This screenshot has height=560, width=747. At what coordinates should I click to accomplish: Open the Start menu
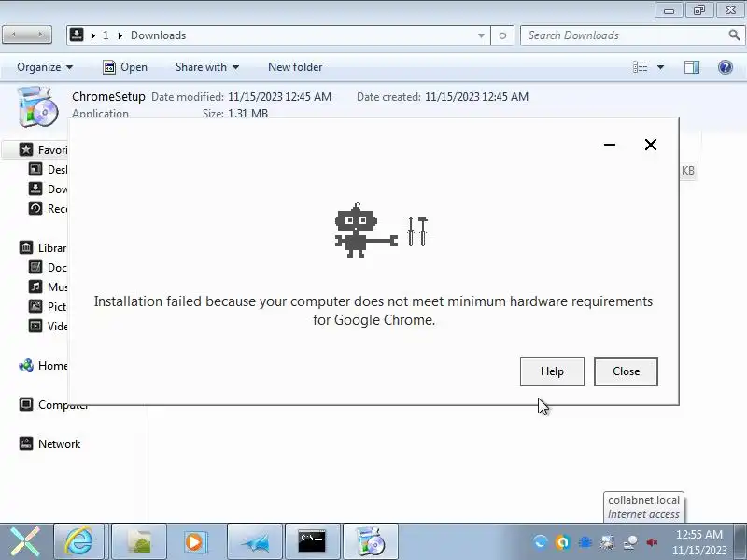click(x=25, y=541)
